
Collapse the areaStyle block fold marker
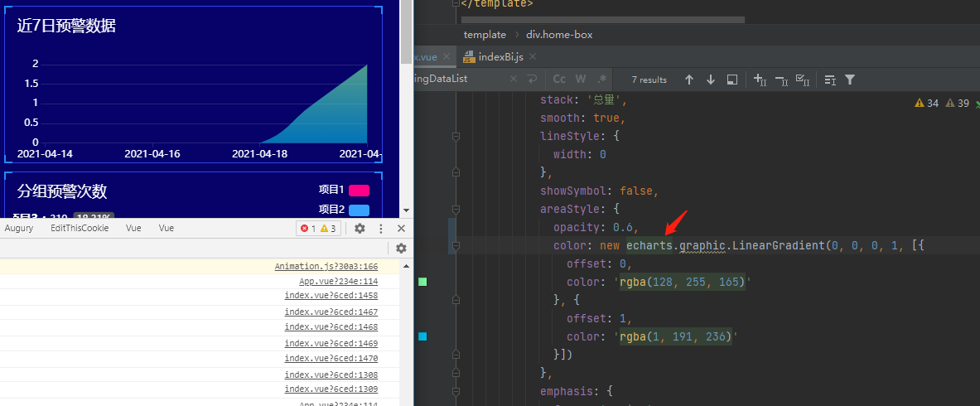(456, 209)
